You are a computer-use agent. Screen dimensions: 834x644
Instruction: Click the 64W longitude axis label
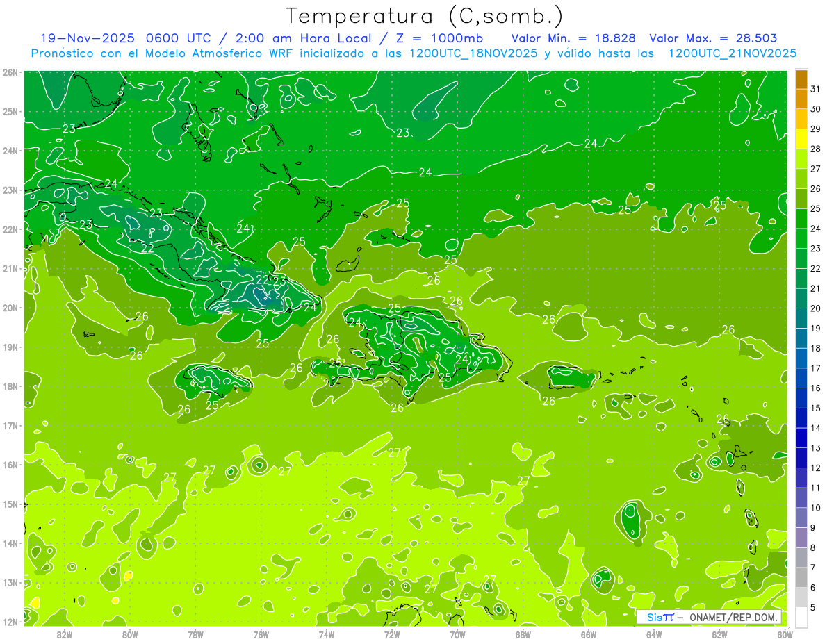pyautogui.click(x=654, y=634)
